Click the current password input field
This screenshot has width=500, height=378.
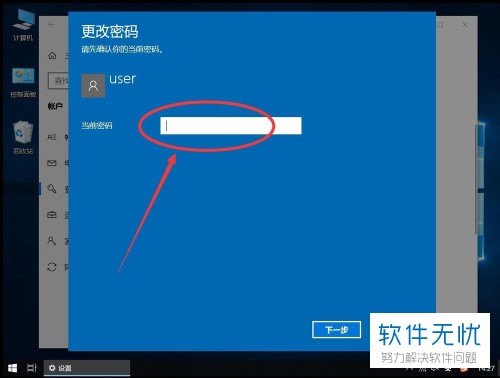(x=231, y=126)
